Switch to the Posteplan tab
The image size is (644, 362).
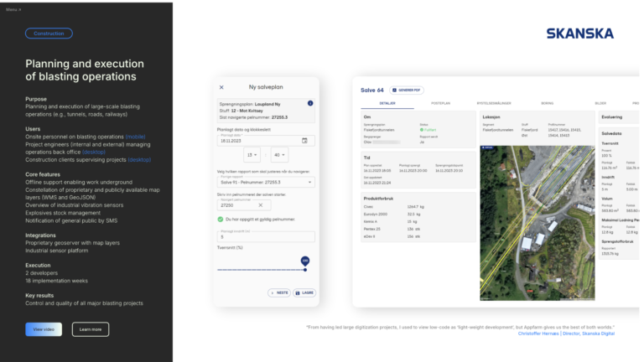441,103
